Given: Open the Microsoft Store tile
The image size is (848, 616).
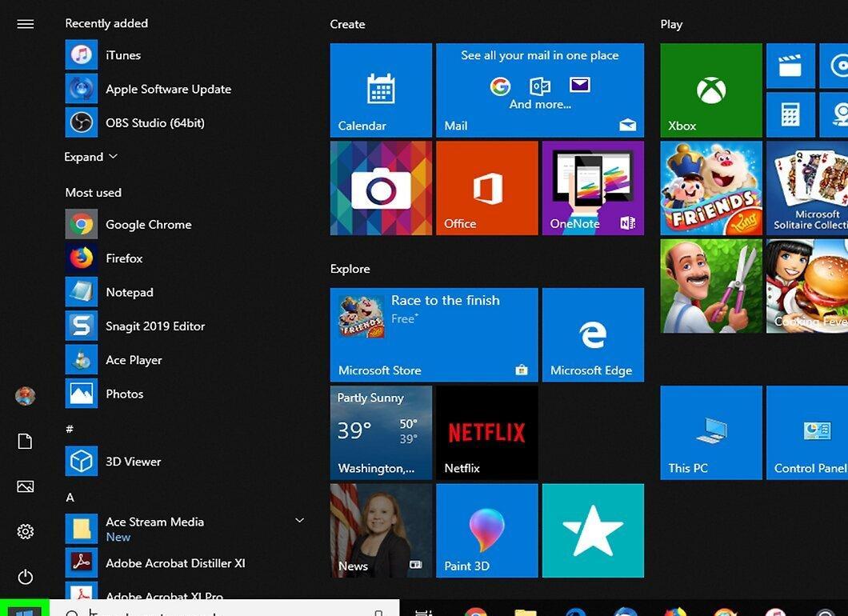Looking at the screenshot, I should pyautogui.click(x=434, y=334).
